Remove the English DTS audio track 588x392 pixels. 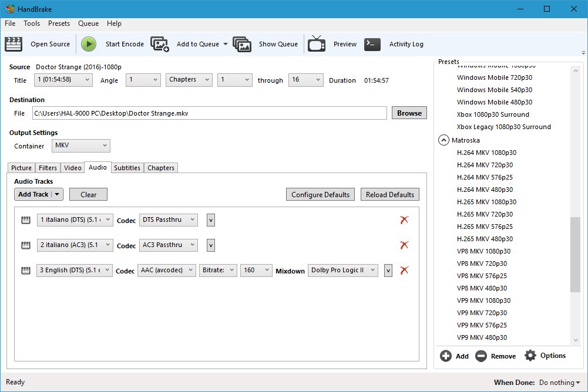404,271
